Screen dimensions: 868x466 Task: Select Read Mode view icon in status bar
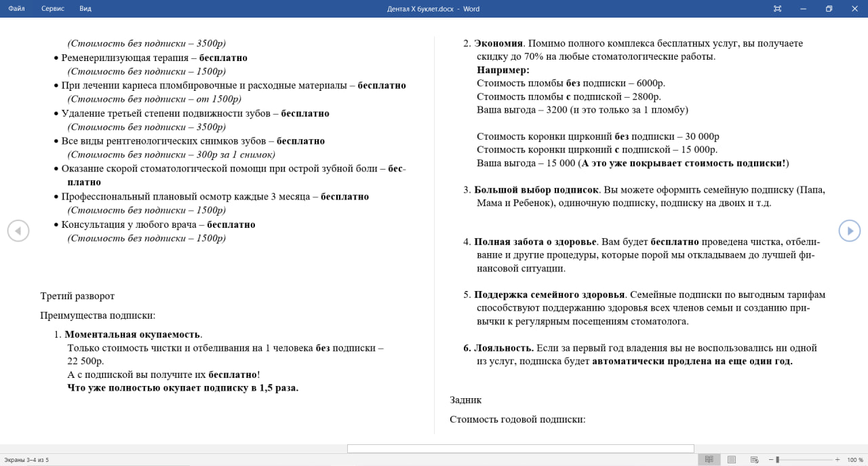[709, 459]
